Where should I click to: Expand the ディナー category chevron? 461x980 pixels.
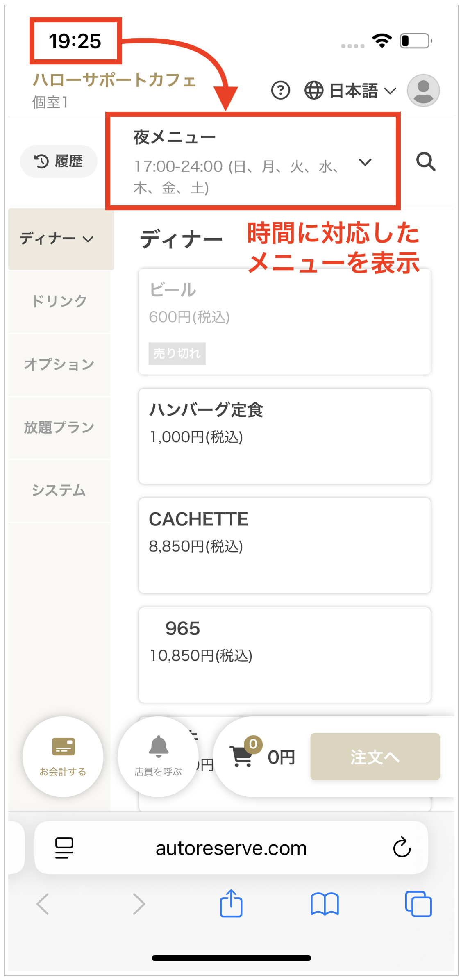pos(88,239)
